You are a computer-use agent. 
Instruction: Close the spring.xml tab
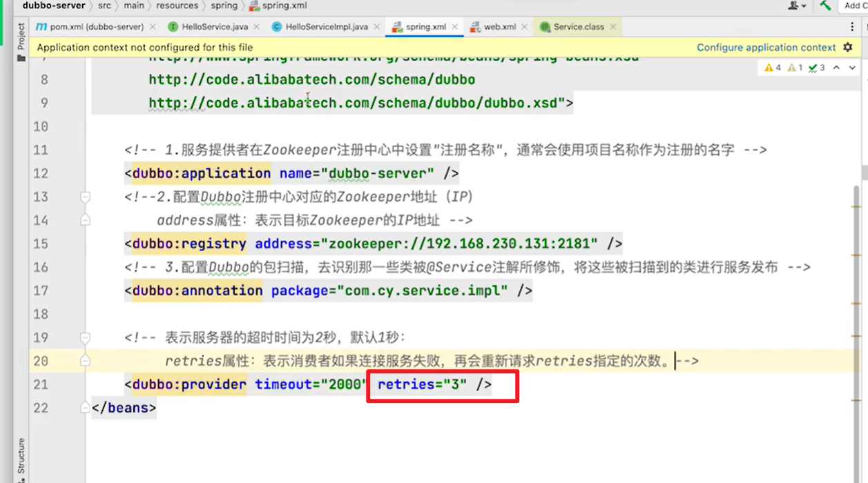click(x=454, y=27)
